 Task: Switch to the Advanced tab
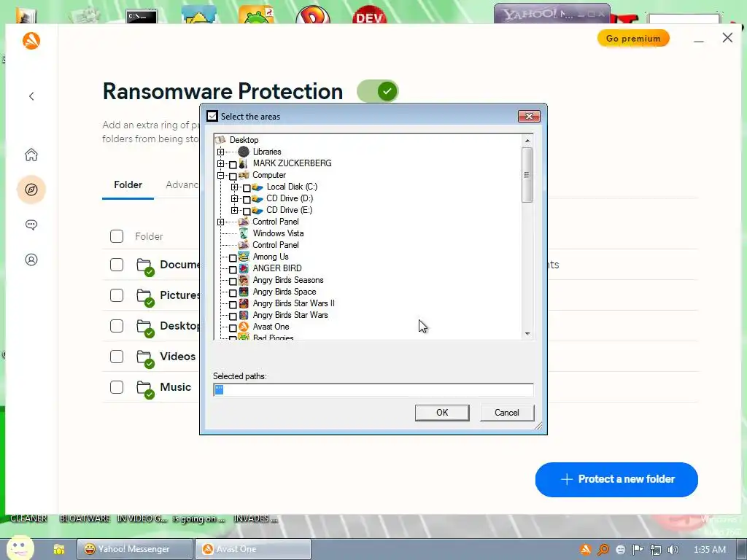click(x=182, y=184)
